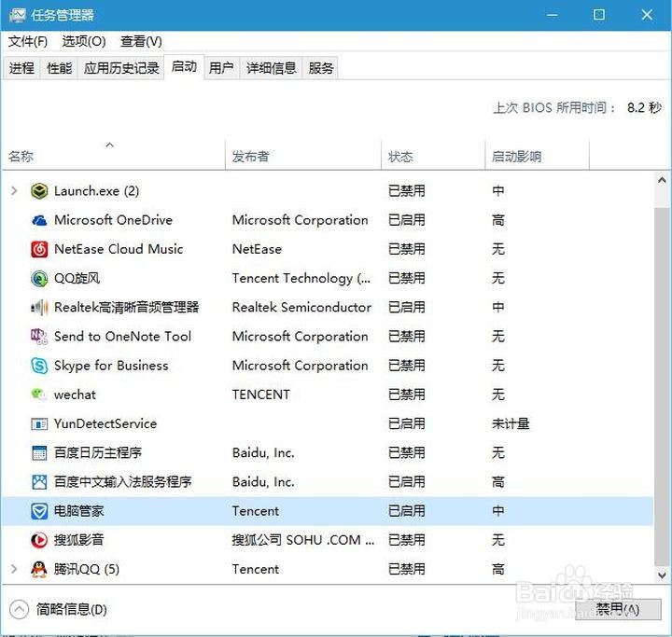Click the Send to OneNote Tool icon
This screenshot has height=637, width=672.
coord(39,337)
